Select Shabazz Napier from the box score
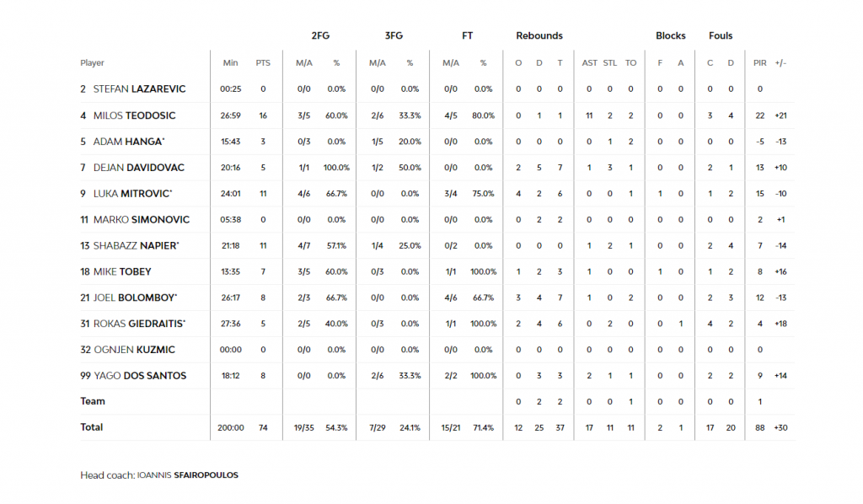This screenshot has height=504, width=863. click(x=136, y=245)
